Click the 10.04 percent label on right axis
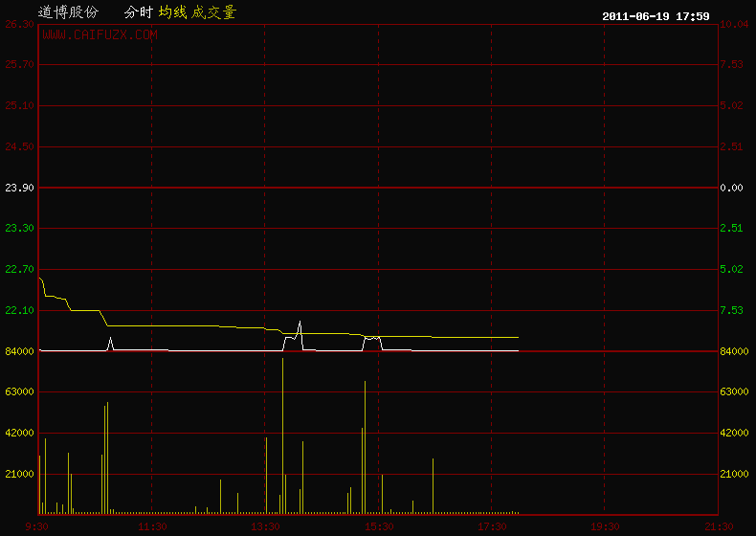This screenshot has width=756, height=536. point(733,24)
